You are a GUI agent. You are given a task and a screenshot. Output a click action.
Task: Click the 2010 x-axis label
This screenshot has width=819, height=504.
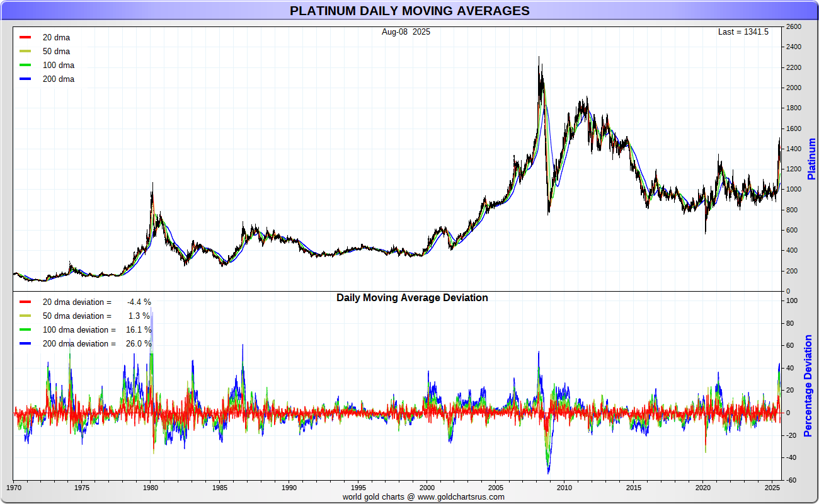565,487
